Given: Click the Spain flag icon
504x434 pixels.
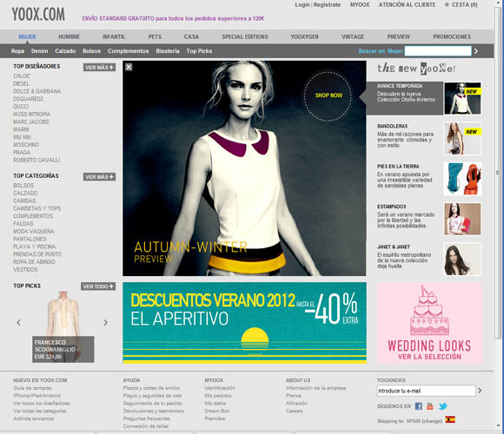Looking at the screenshot, I should [x=450, y=420].
